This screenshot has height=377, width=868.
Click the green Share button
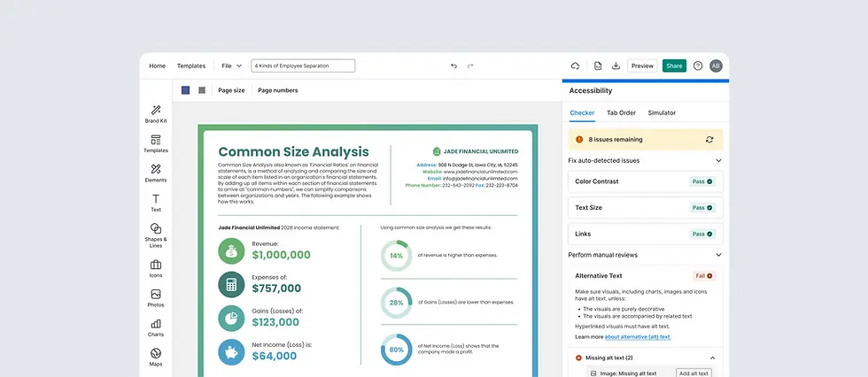coord(674,65)
